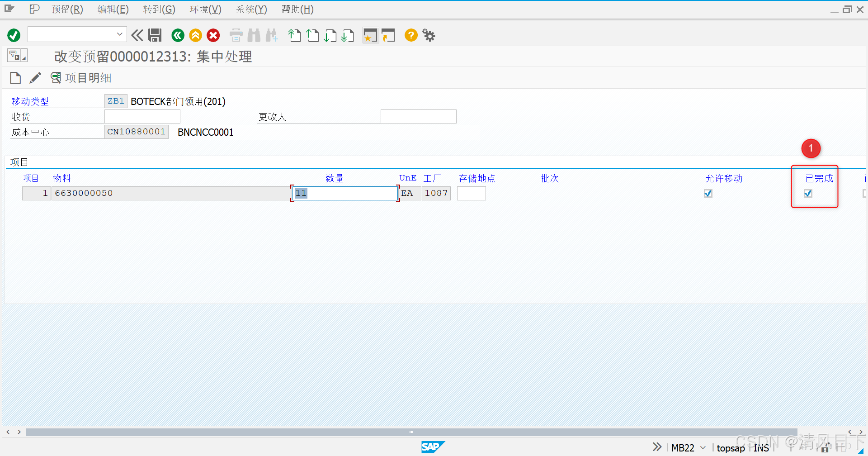The height and width of the screenshot is (456, 868).
Task: Click the red Cancel icon
Action: pyautogui.click(x=213, y=35)
